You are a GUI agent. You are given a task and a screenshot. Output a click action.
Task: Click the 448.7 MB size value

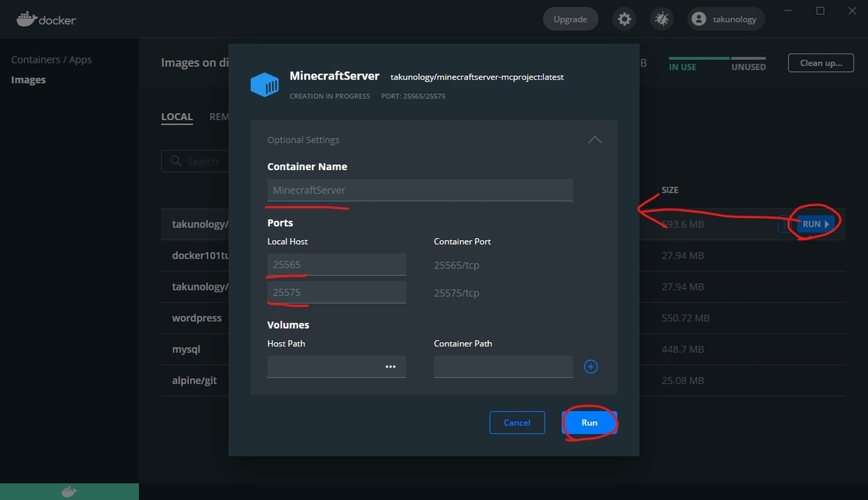tap(683, 349)
